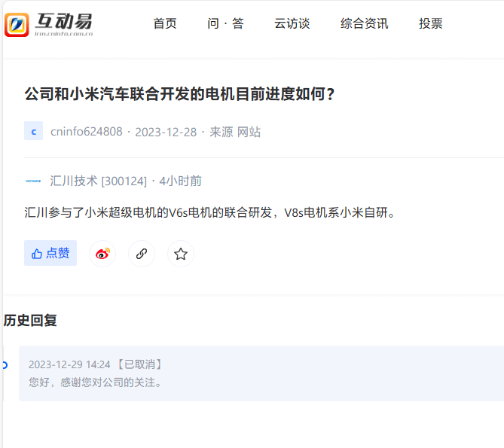Share the answer to Weibo
Screen dimensions: 504x448
point(102,254)
